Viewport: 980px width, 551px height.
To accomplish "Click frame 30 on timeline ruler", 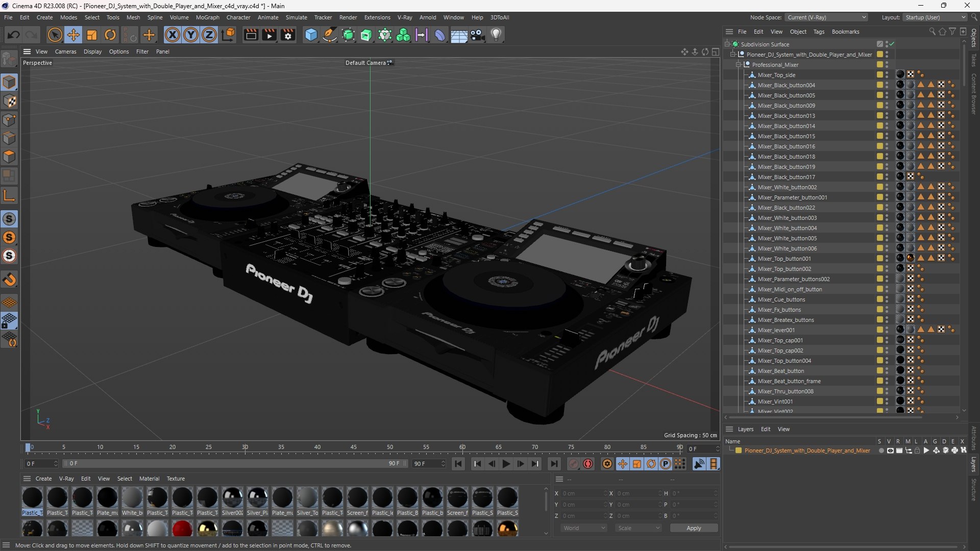I will tap(245, 447).
